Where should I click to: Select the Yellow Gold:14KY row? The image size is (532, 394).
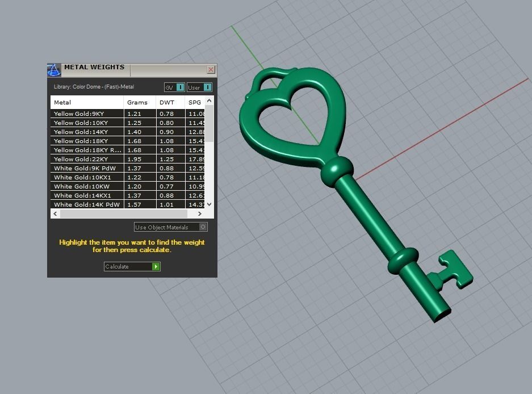128,132
